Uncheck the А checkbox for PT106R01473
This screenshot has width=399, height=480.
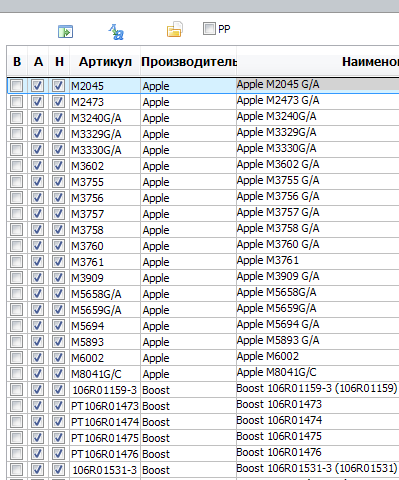pyautogui.click(x=37, y=406)
